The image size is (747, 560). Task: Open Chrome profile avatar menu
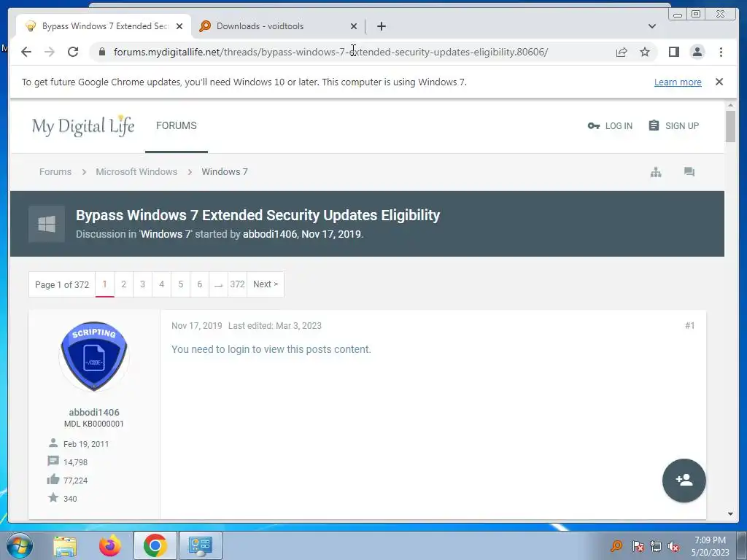point(697,52)
